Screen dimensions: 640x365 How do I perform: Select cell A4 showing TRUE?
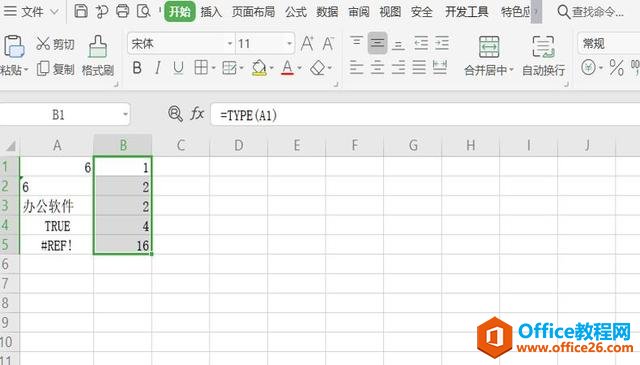point(57,225)
